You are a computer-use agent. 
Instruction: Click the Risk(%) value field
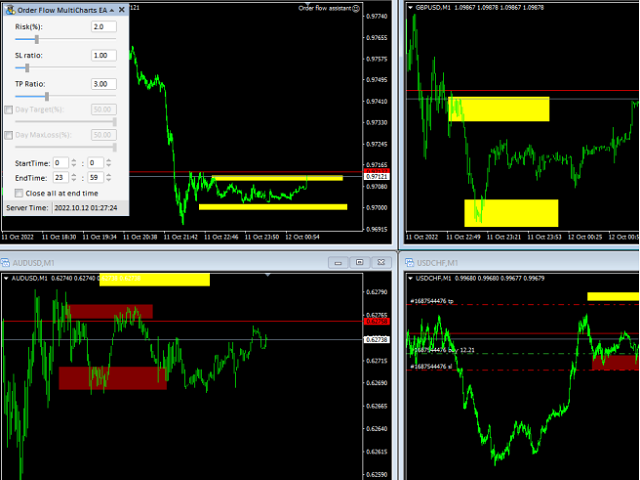[x=104, y=27]
